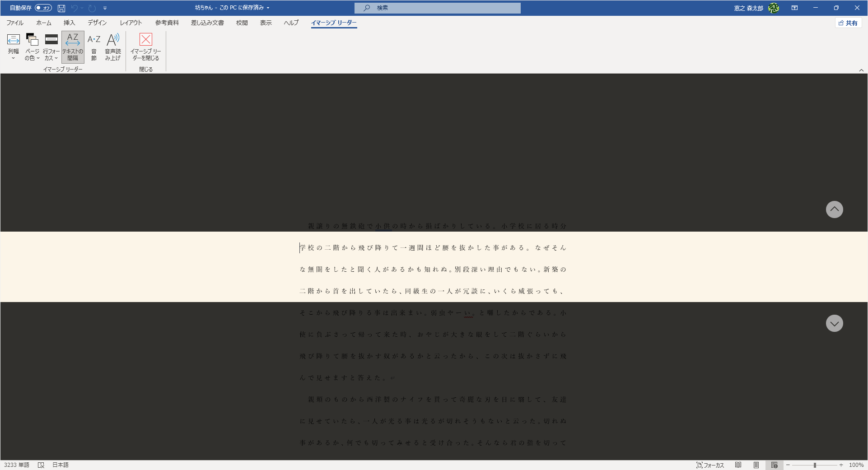Viewport: 868px width, 470px height.
Task: Switch to the 校閲 tab
Action: point(242,23)
